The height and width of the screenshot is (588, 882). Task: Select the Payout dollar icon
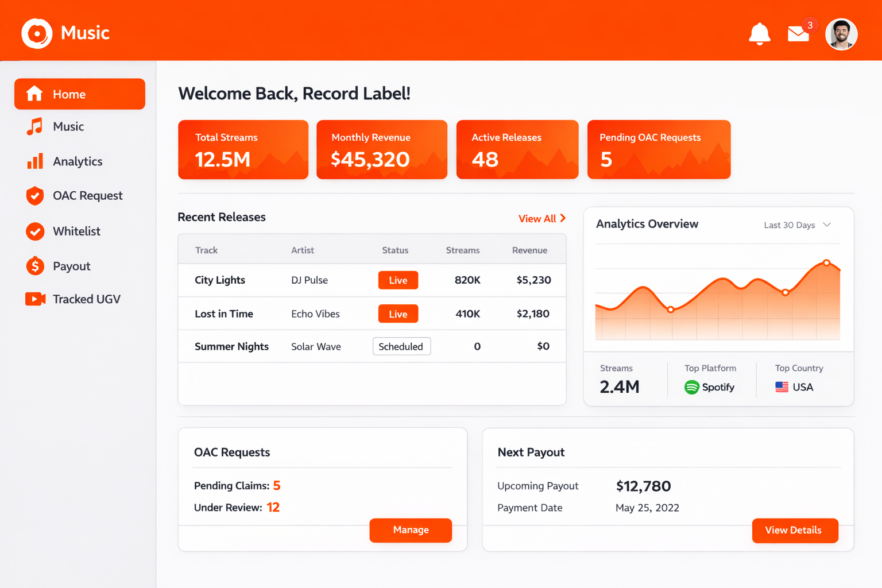[34, 266]
